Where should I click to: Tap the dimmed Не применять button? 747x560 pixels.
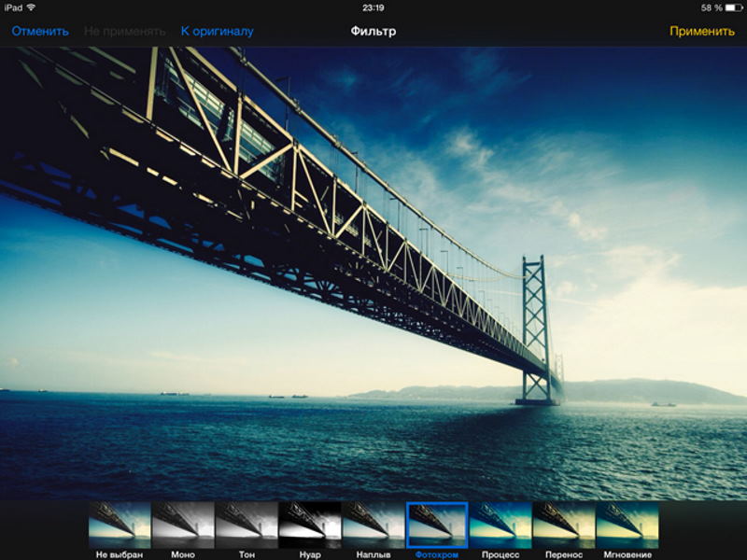[125, 32]
